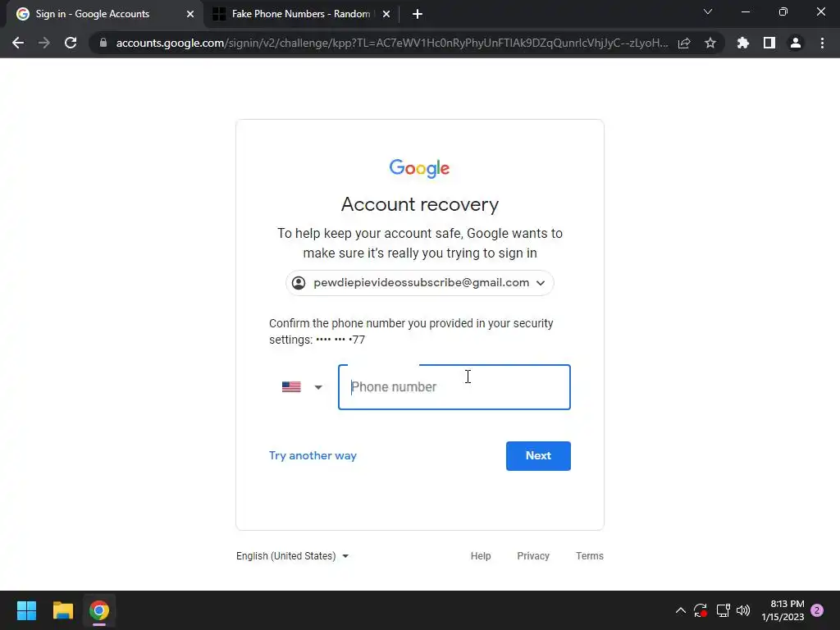Bookmark this page with the star

710,43
